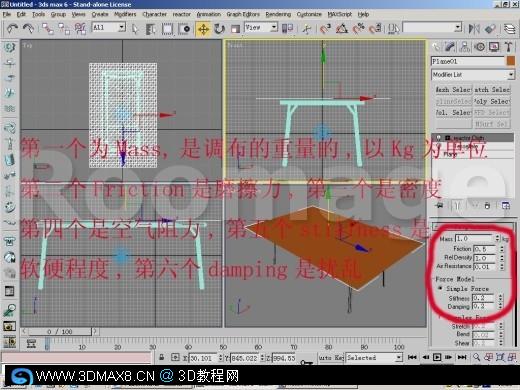The width and height of the screenshot is (520, 390).
Task: Click Go to End playback button
Action: tap(462, 357)
